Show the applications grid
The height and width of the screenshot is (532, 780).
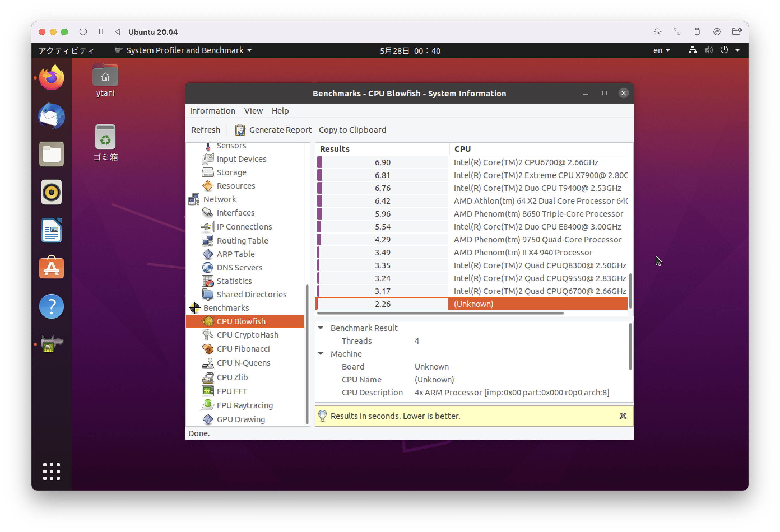[x=51, y=471]
